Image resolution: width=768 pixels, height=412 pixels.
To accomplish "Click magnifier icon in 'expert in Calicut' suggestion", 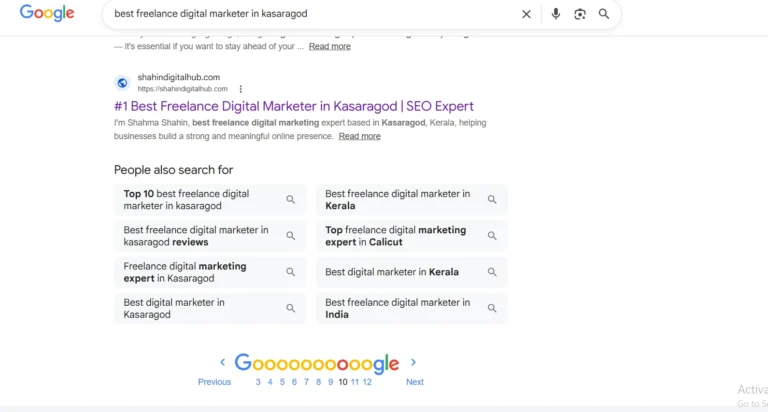I will pyautogui.click(x=492, y=236).
